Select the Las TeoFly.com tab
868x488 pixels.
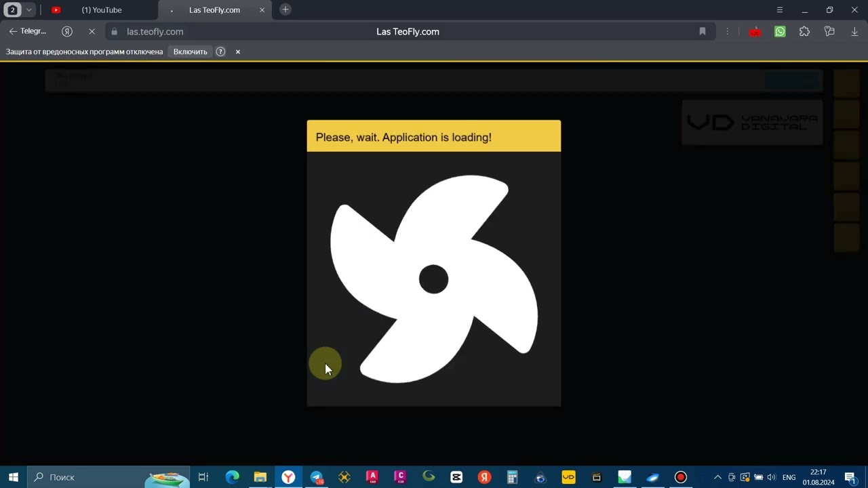coord(214,10)
